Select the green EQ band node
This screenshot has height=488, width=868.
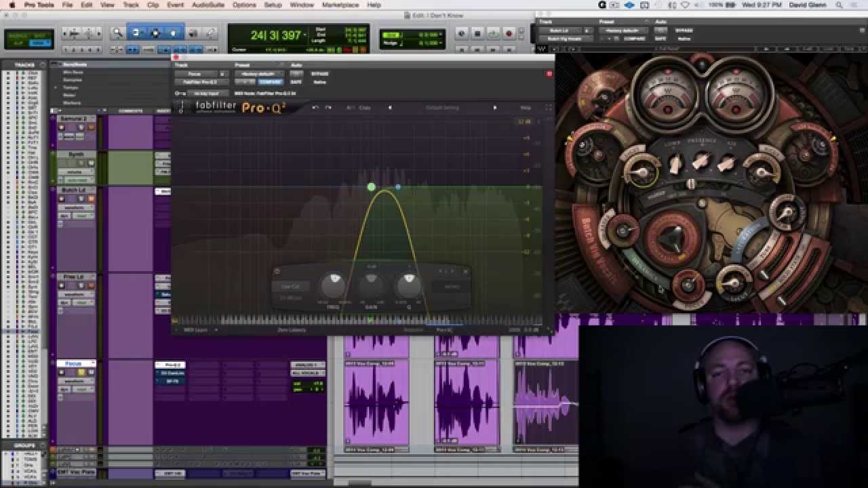(371, 186)
